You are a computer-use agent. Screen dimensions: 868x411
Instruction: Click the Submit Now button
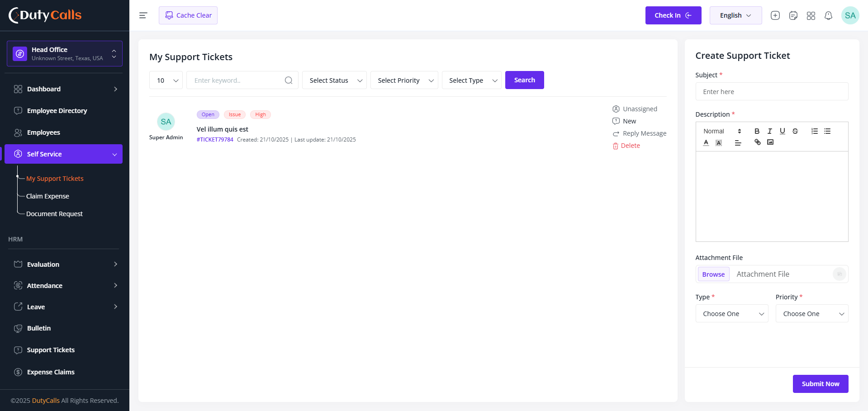pos(820,384)
